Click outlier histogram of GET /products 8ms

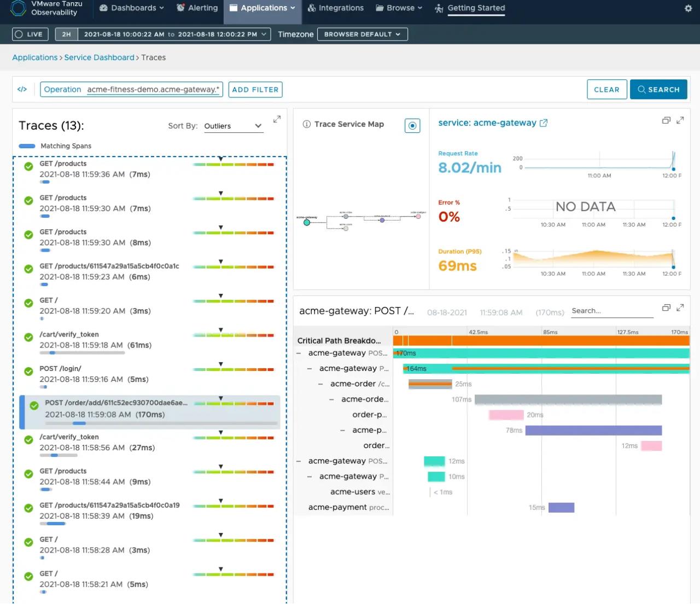[x=234, y=230]
